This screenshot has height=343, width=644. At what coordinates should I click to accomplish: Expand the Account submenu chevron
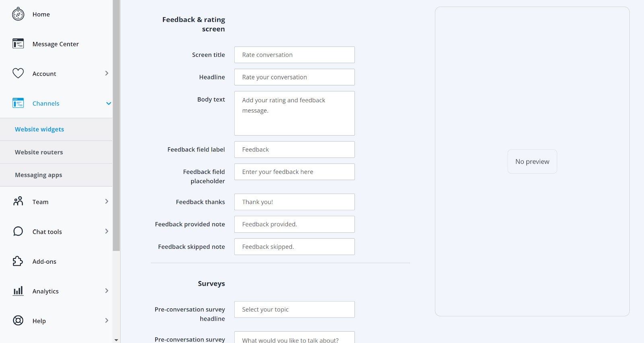click(x=107, y=73)
